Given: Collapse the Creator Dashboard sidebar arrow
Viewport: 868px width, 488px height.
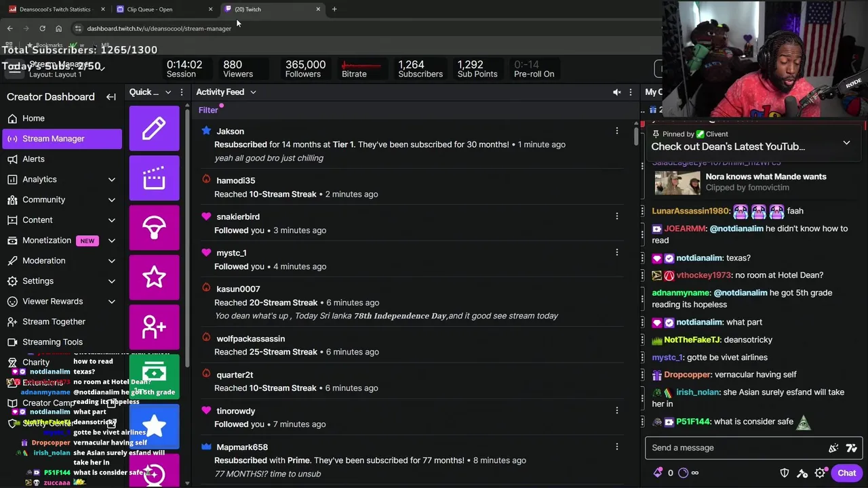Looking at the screenshot, I should 111,97.
